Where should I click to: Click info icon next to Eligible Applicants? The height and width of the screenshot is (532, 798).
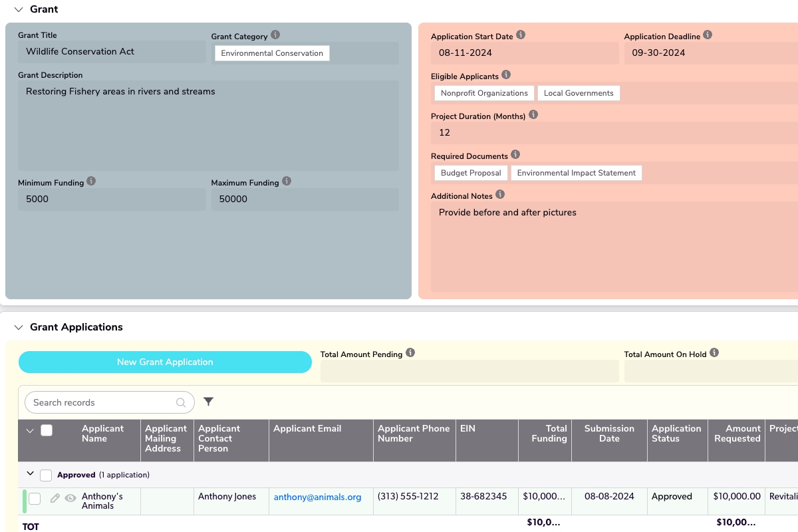coord(506,74)
